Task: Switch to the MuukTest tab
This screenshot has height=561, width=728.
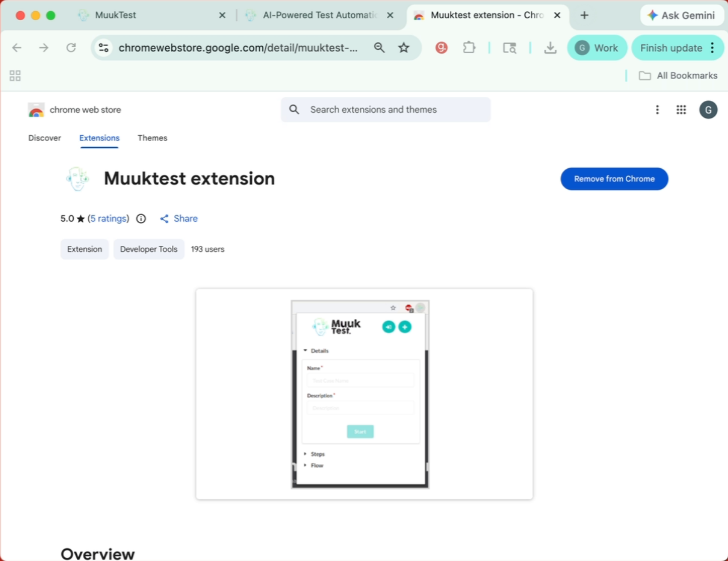Action: [115, 15]
